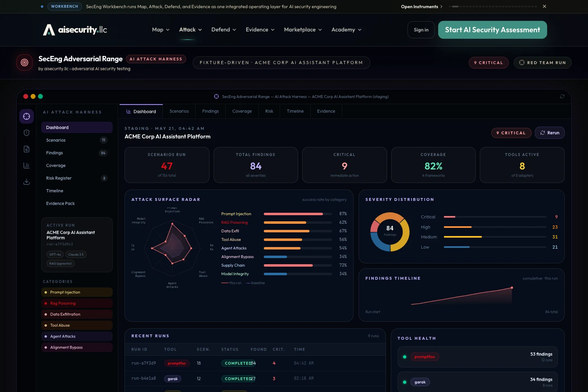Click the GPT-4o chip in Active Run
This screenshot has height=392, width=588.
[x=55, y=254]
